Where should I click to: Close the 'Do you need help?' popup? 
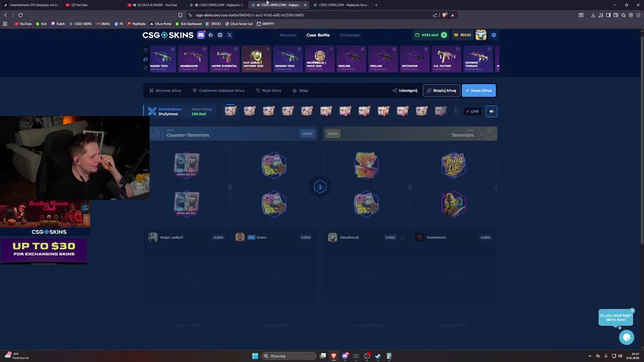pos(632,311)
